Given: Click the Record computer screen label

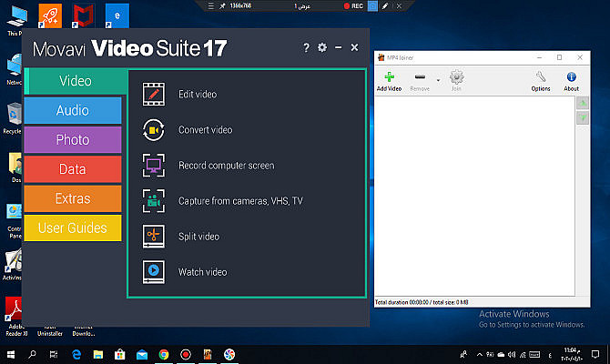Looking at the screenshot, I should [227, 166].
